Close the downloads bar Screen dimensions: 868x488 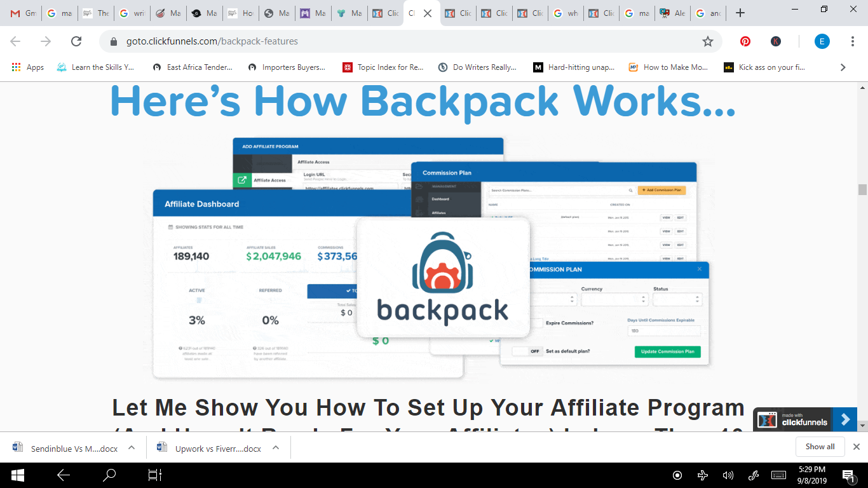856,447
